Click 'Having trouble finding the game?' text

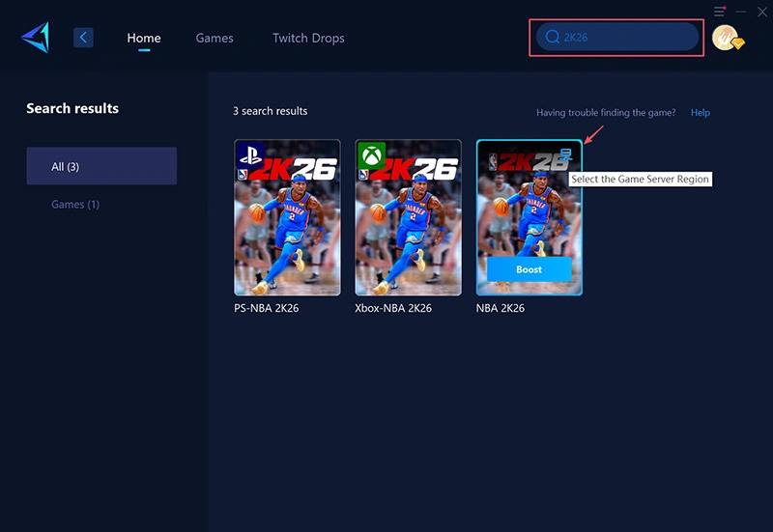[606, 113]
